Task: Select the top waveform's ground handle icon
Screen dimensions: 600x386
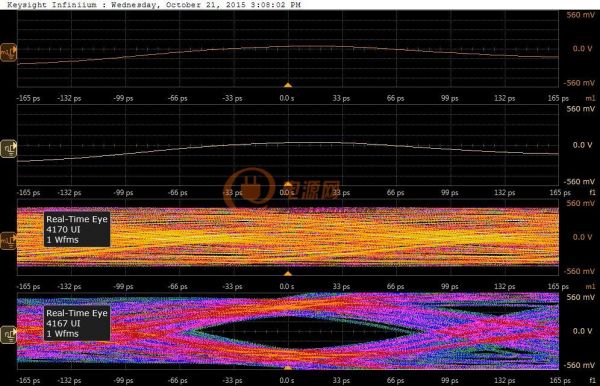Action: [x=8, y=52]
